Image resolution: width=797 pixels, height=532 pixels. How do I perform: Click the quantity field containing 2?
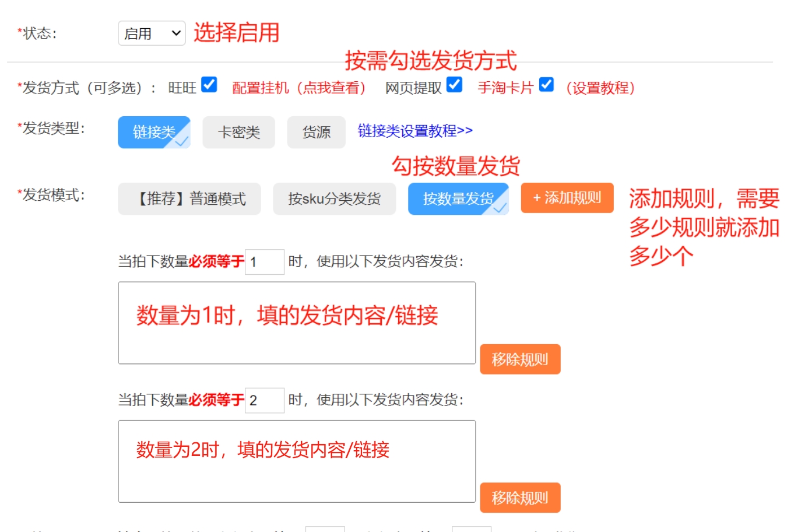(x=264, y=401)
